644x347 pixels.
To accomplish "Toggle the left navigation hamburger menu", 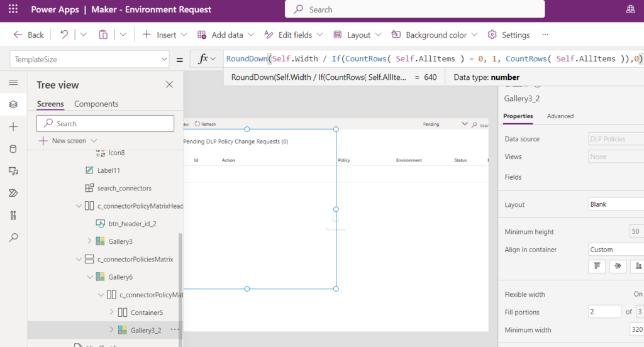I will [x=13, y=82].
